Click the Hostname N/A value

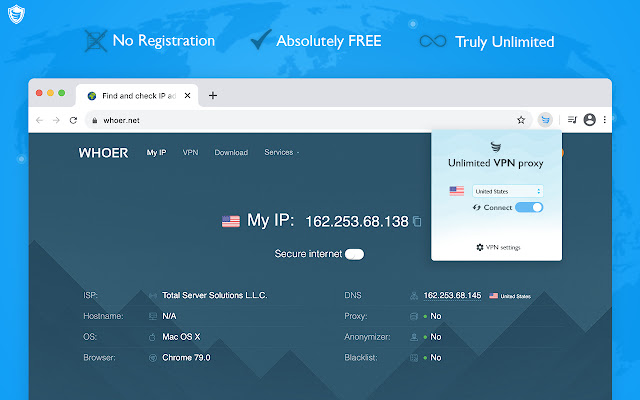(169, 316)
